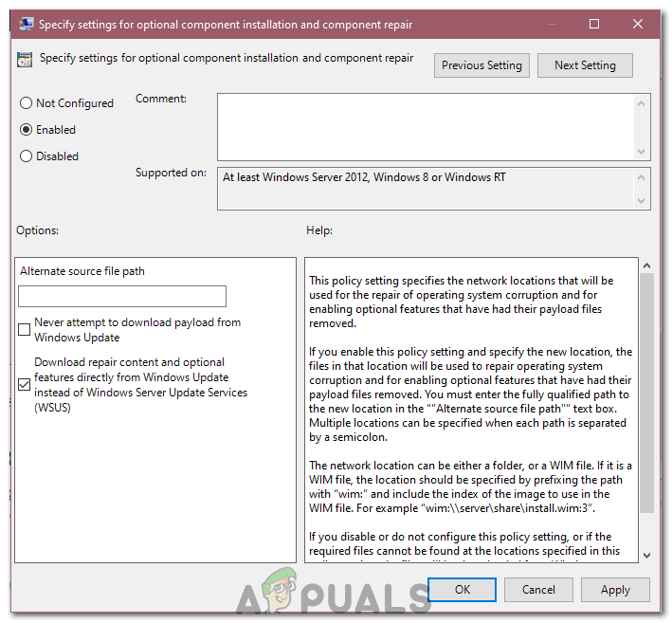Screen dimensions: 672x623
Task: Check Never attempt to download payload from Windows Update
Action: tap(25, 330)
